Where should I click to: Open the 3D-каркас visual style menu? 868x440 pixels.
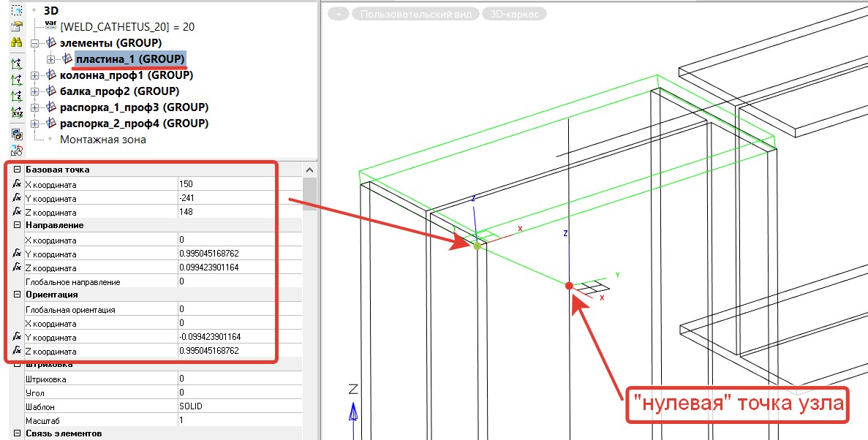pyautogui.click(x=514, y=14)
